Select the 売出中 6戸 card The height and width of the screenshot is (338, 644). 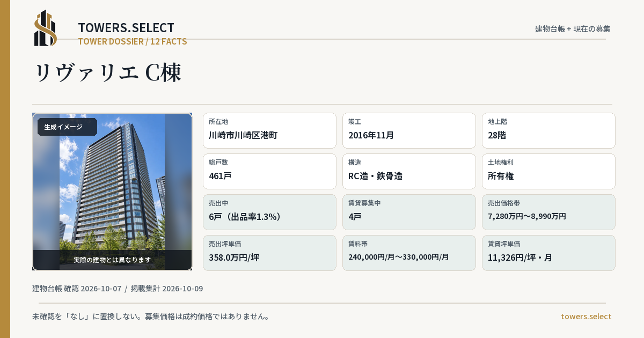(269, 212)
